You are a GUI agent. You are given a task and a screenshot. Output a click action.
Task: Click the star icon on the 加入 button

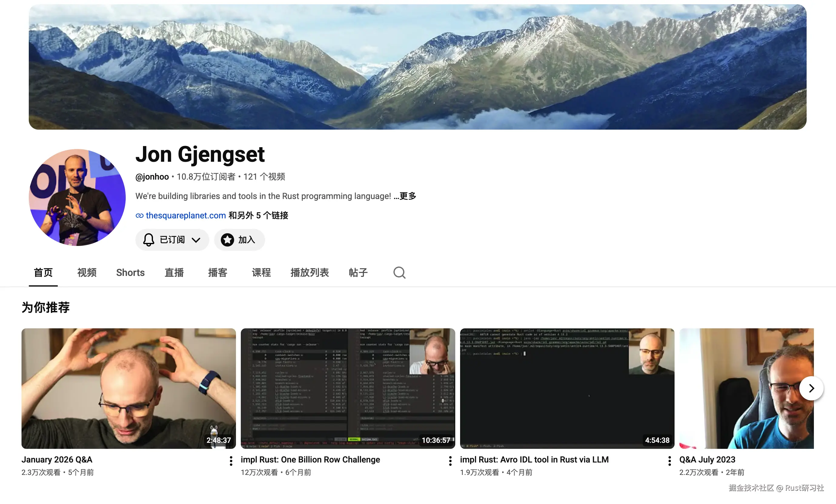pyautogui.click(x=227, y=240)
